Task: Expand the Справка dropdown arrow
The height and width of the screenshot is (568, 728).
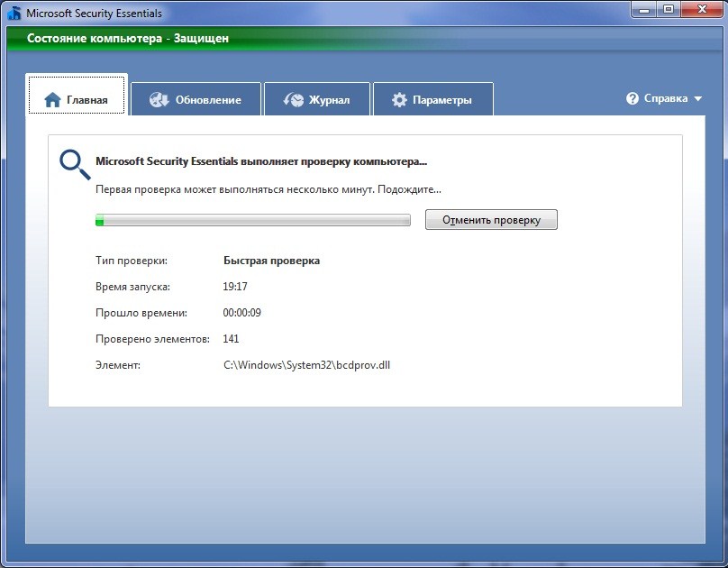Action: click(698, 98)
